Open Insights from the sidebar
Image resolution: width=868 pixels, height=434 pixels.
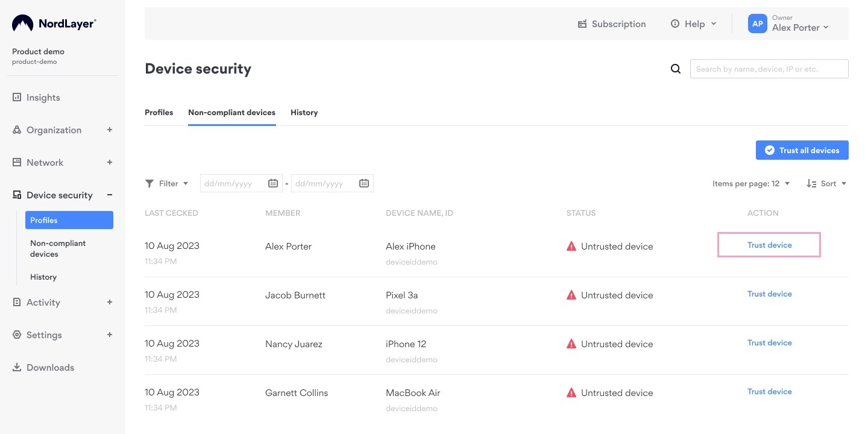point(43,97)
